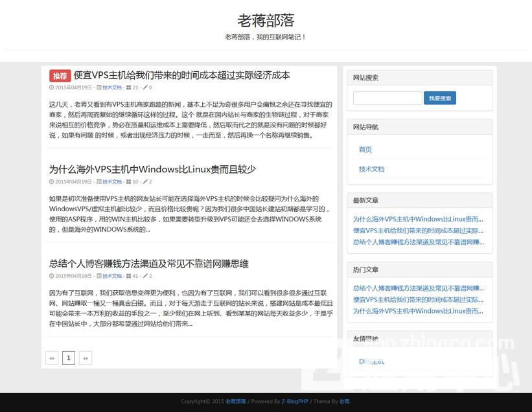
Task: Click the clock icon beside first post's date
Action: [52, 87]
